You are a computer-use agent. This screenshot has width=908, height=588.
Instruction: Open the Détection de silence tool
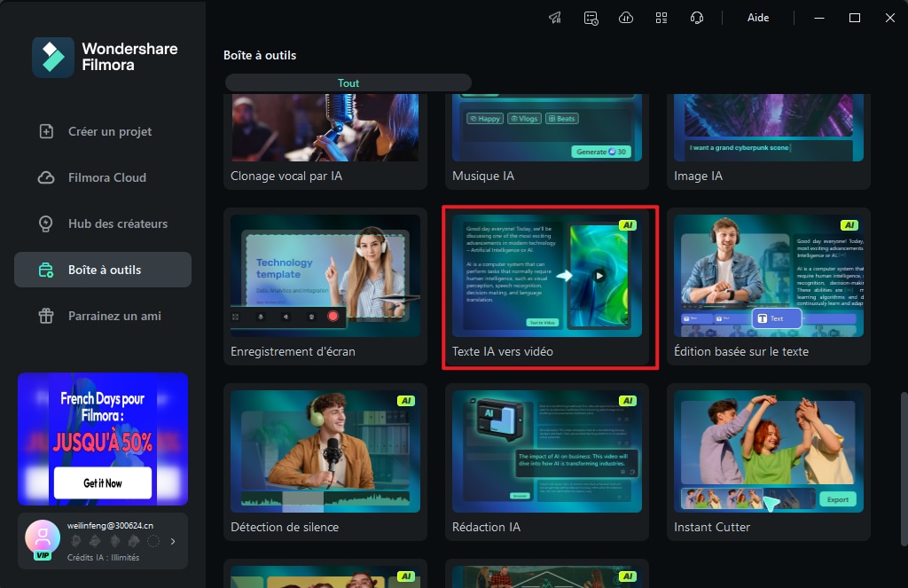325,462
